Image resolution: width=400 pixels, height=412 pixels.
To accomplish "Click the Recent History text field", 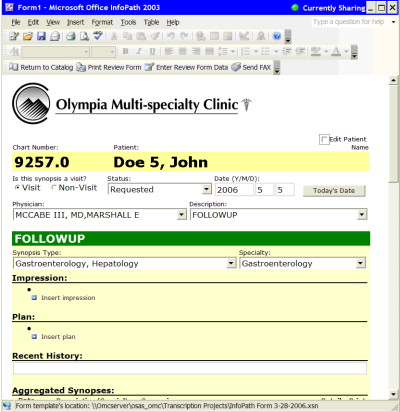I will coord(190,368).
